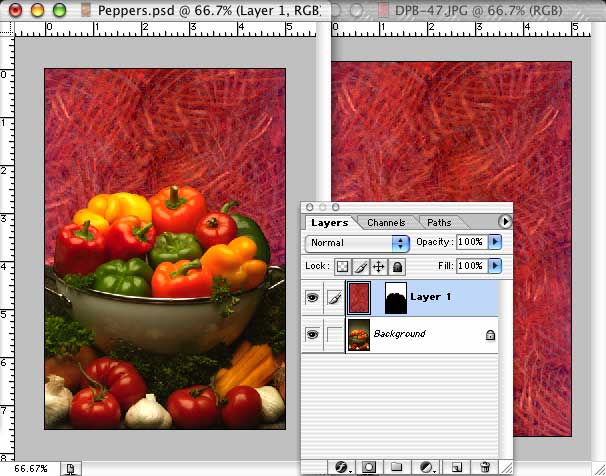Toggle Lock transparent pixels
Viewport: 606px width, 476px height.
click(343, 266)
